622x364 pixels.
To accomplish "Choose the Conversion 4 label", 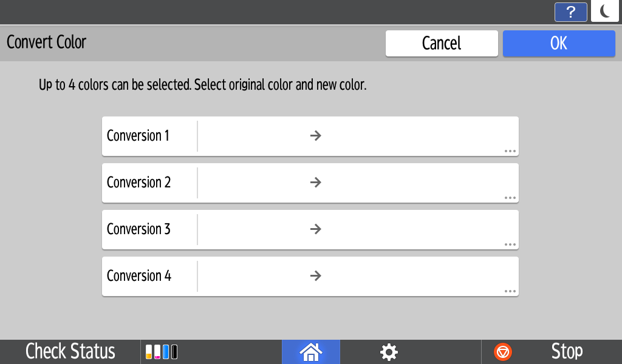I will point(138,276).
